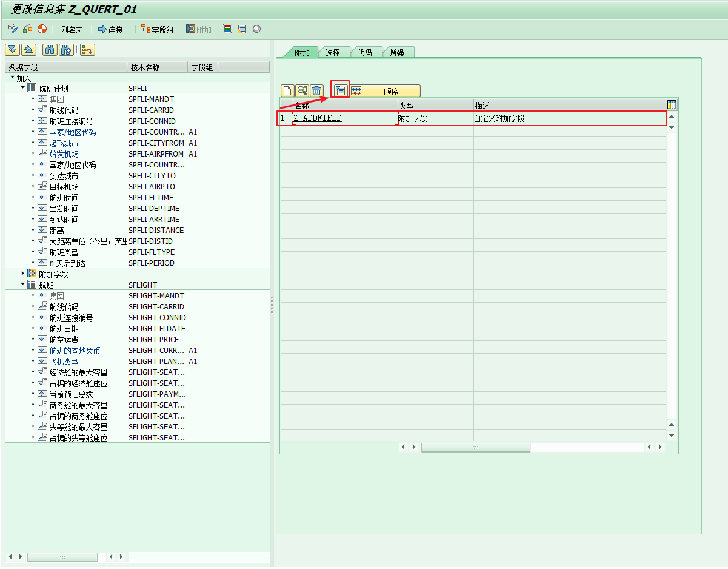Viewport: 728px width, 569px height.
Task: Collapse the 航班 SFLIGHT table node
Action: [x=23, y=284]
